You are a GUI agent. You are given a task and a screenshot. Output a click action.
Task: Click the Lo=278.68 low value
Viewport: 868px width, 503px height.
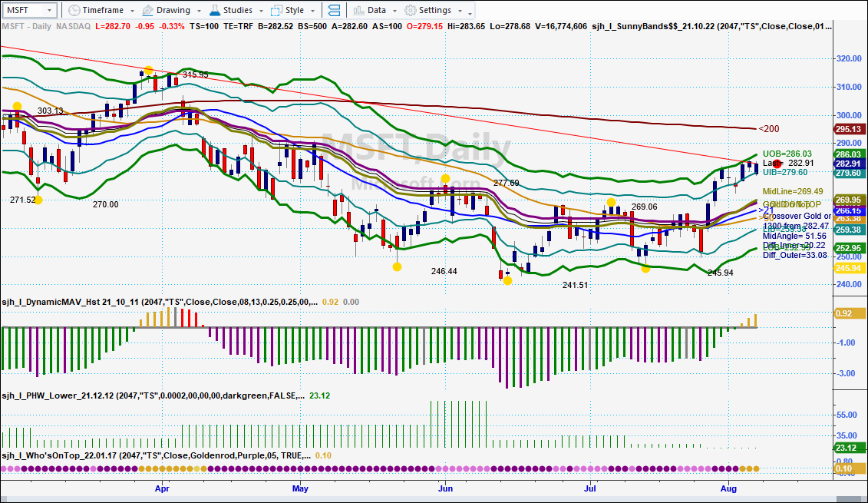510,26
